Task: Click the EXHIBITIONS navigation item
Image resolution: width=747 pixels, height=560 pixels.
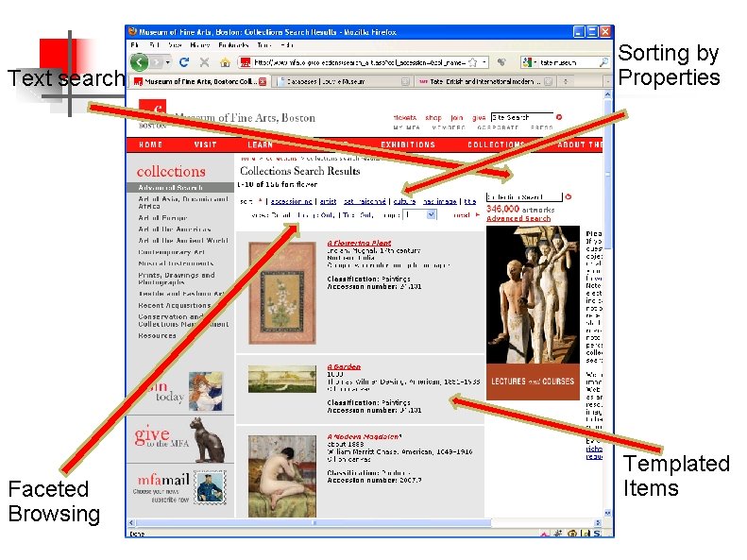Action: (x=408, y=144)
